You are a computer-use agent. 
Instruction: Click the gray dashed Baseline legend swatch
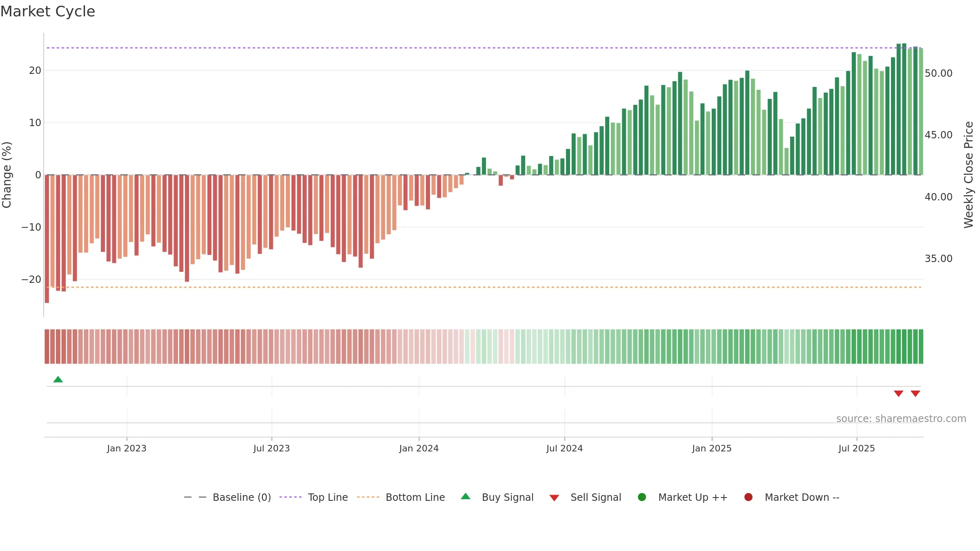point(195,497)
